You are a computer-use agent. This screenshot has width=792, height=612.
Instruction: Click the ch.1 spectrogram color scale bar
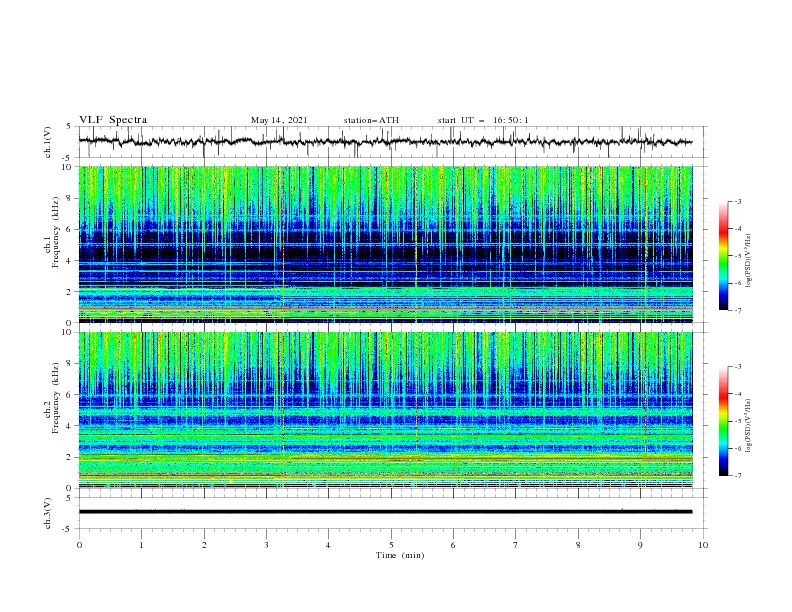723,256
